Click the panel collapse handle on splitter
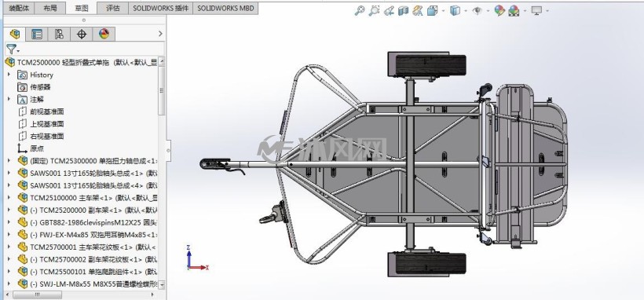 tap(168, 151)
